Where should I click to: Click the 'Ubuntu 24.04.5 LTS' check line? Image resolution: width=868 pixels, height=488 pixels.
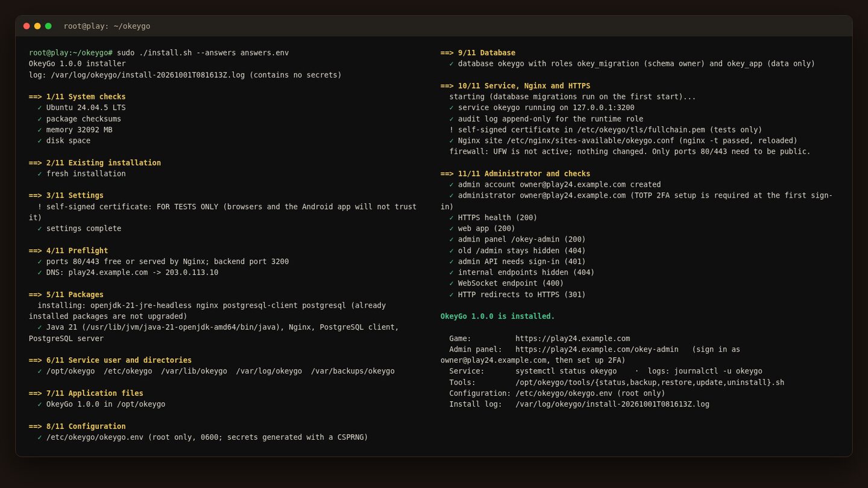pyautogui.click(x=81, y=107)
